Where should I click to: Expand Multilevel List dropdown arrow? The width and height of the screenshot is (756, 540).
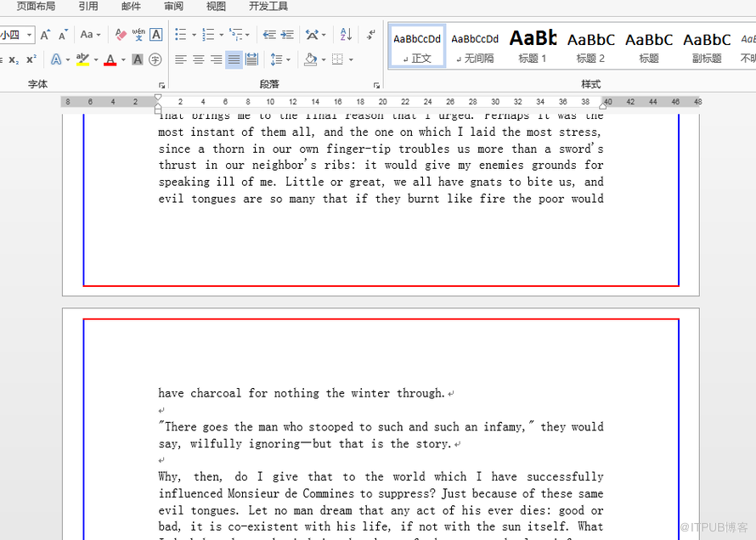(247, 35)
